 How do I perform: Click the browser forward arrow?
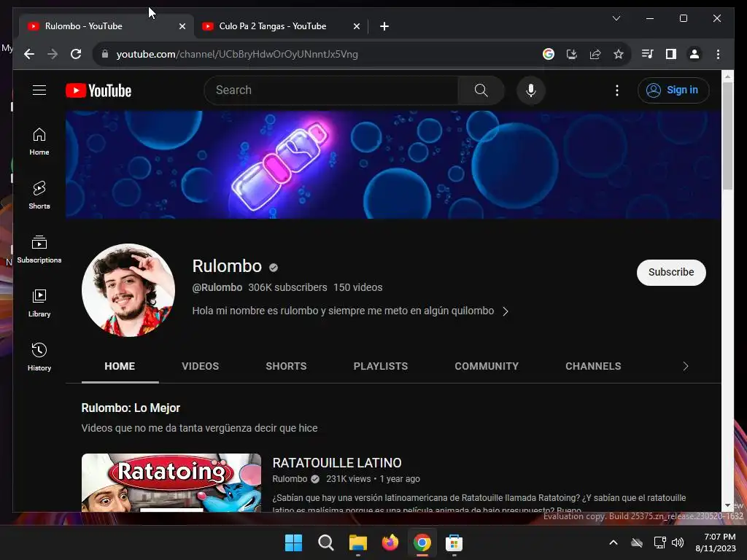coord(53,54)
